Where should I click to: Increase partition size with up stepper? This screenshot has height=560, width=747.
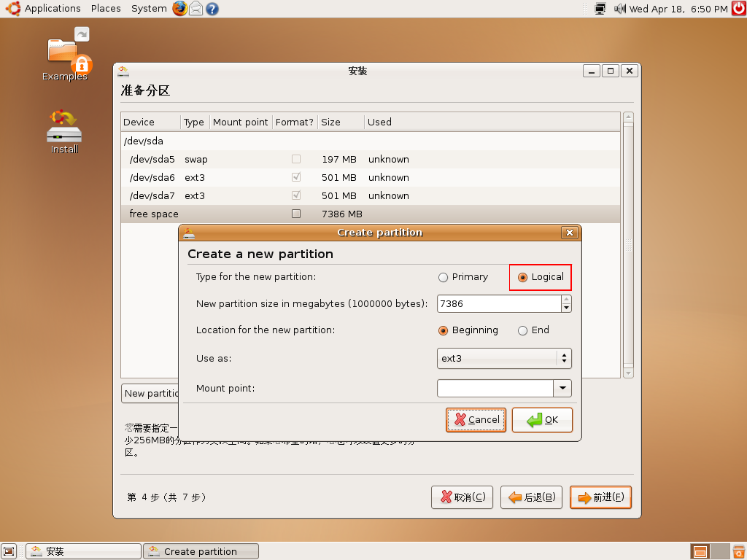(x=566, y=300)
